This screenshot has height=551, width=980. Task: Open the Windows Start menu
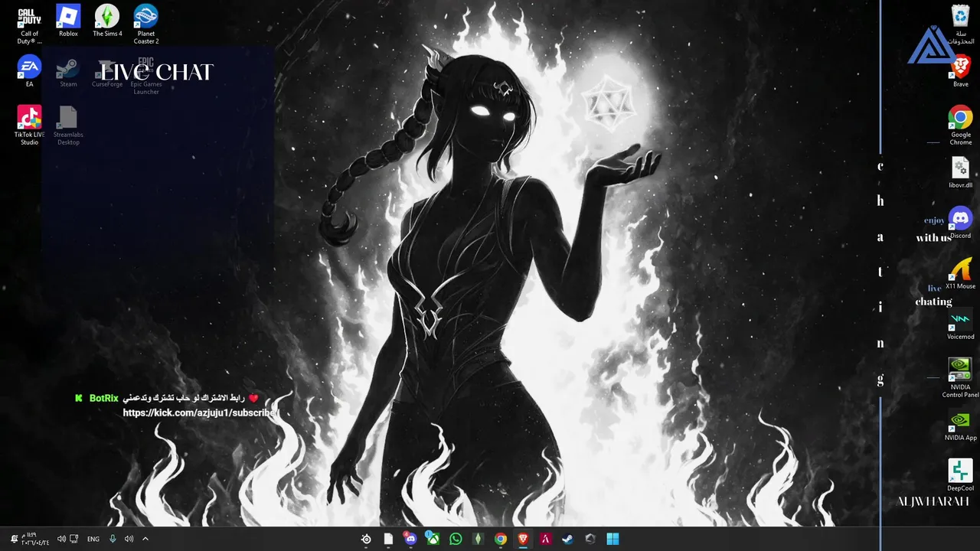(x=612, y=539)
